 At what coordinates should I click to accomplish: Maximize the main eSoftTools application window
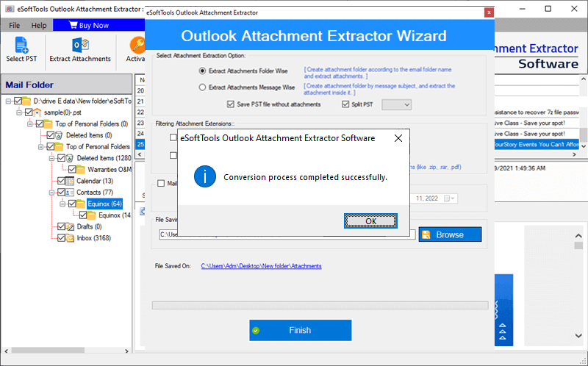548,8
